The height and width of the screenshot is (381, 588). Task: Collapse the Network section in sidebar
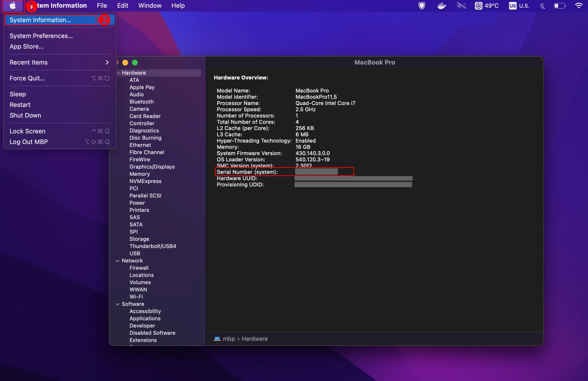coord(118,261)
